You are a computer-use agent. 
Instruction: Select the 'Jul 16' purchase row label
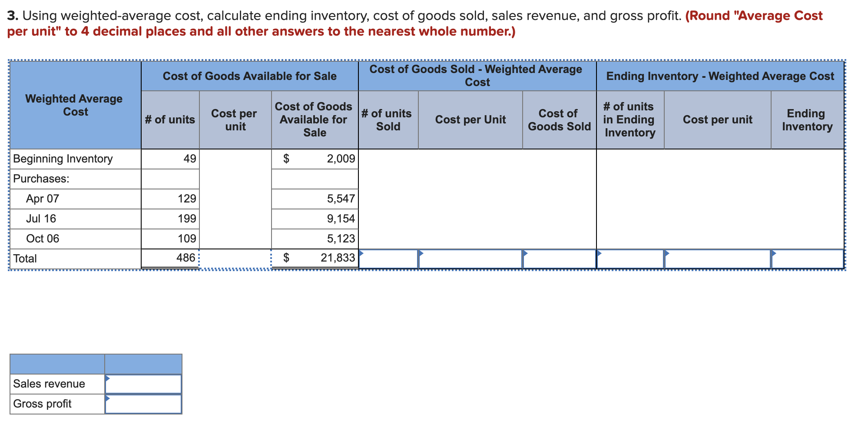[x=41, y=219]
